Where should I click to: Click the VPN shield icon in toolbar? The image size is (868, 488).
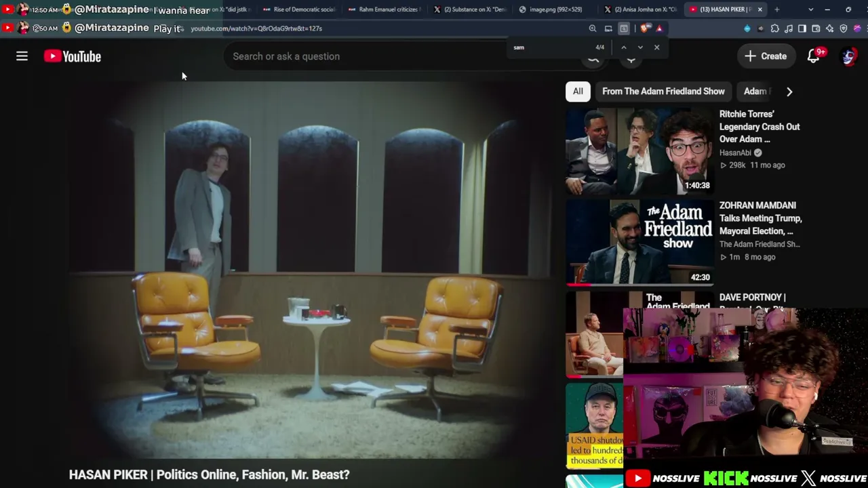[x=844, y=28]
